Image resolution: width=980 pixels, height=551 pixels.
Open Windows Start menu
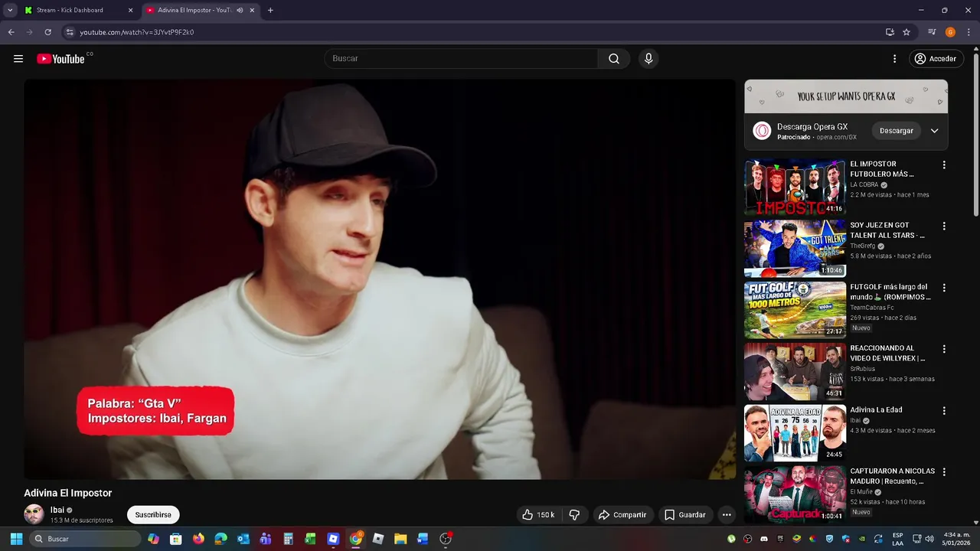[16, 539]
